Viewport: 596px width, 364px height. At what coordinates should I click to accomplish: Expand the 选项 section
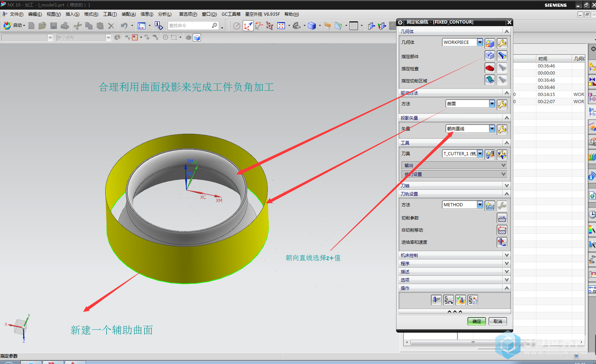coord(454,280)
